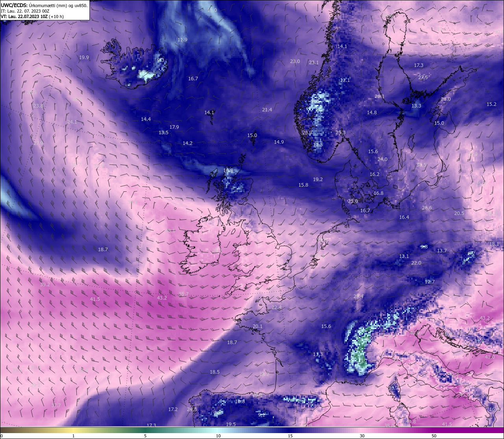Click the 24.1 value label
This screenshot has height=439, width=504.
click(72, 122)
